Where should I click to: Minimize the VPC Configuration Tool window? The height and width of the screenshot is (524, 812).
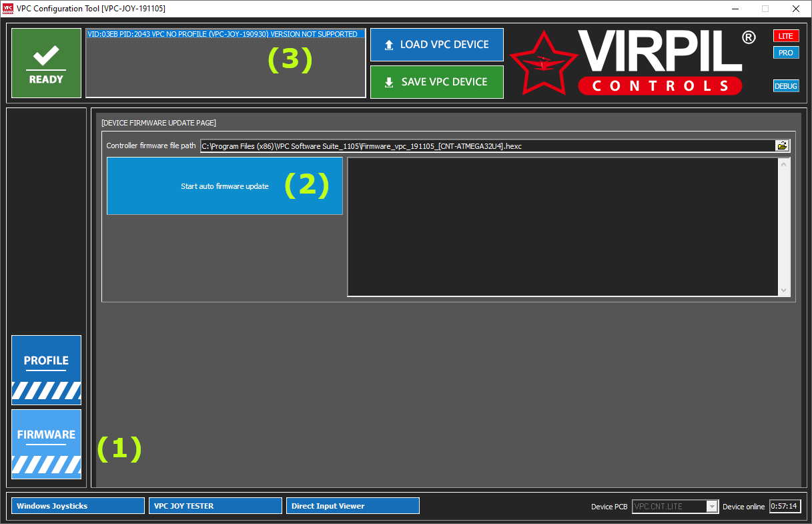pyautogui.click(x=735, y=9)
